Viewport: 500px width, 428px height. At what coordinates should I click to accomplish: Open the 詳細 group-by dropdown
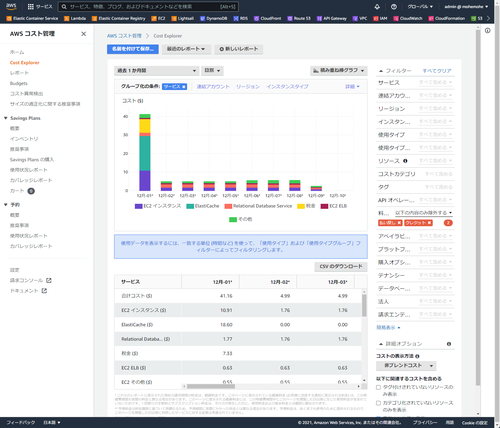click(352, 87)
